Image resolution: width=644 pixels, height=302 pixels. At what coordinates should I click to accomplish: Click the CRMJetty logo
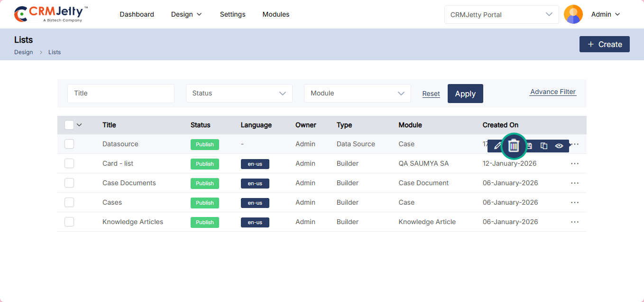coord(51,14)
